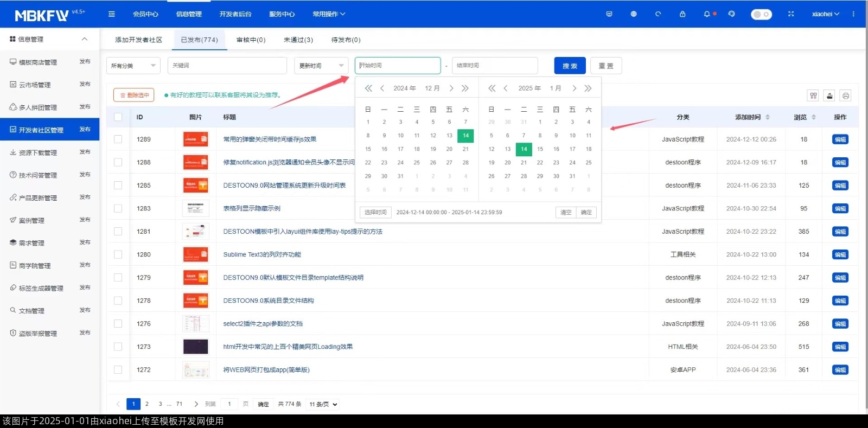Open the xiaohei user dropdown
Screen dimensions: 868x428
[825, 14]
